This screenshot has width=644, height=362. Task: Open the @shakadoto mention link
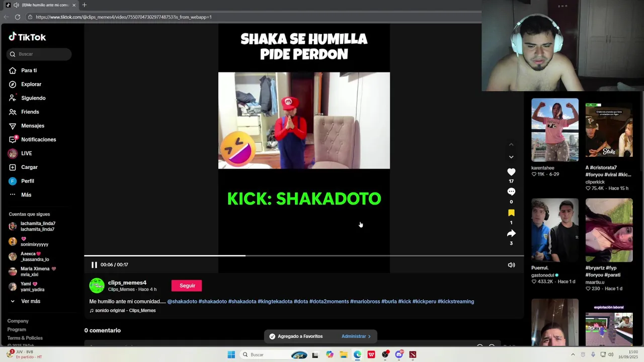point(182,302)
